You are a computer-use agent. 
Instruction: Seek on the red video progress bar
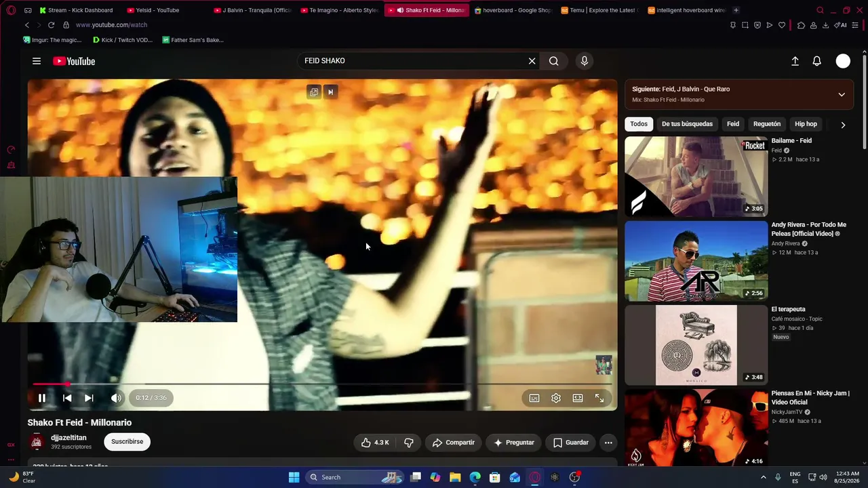pos(323,384)
